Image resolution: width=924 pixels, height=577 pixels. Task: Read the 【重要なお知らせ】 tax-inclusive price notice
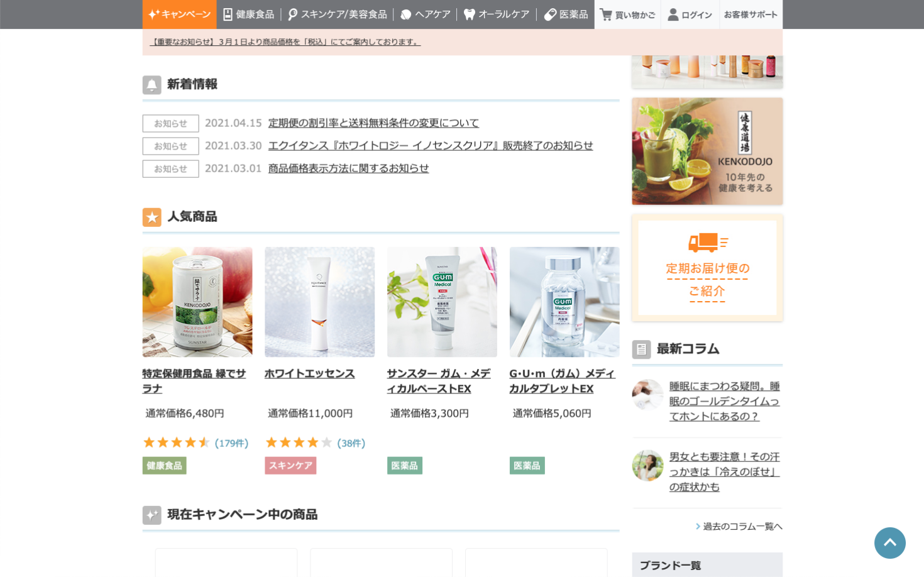click(285, 42)
